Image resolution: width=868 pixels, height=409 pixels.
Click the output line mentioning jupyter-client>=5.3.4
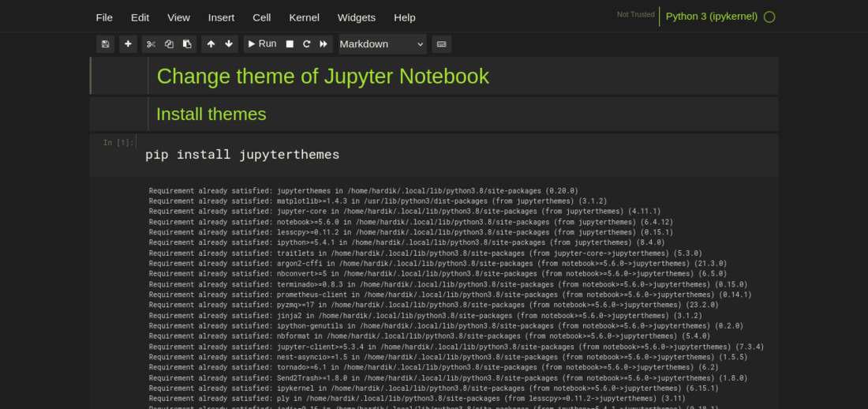click(456, 347)
